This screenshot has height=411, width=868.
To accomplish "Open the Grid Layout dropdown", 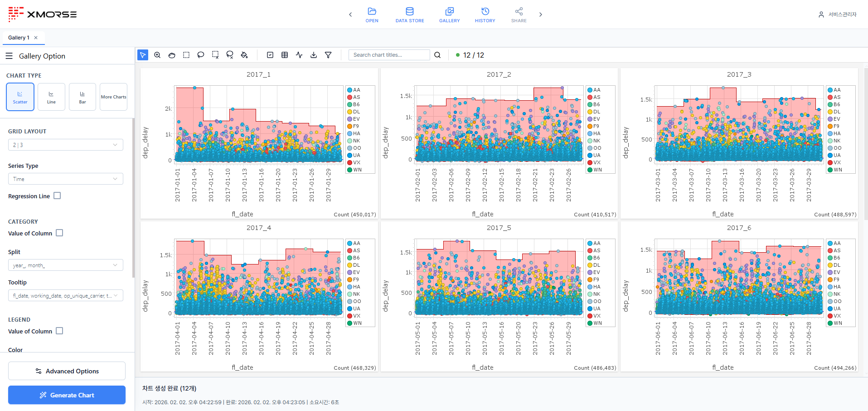I will (x=66, y=145).
